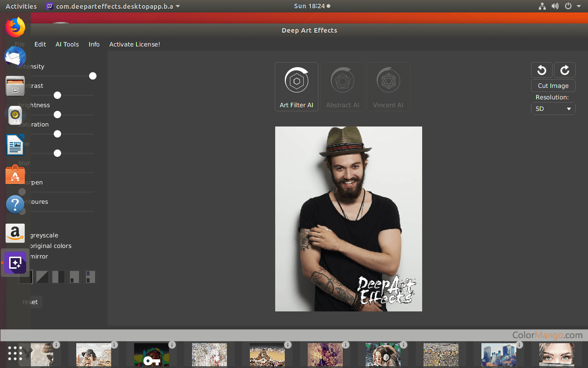588x368 pixels.
Task: Open Firefox from the Ubuntu dock
Action: (15, 28)
